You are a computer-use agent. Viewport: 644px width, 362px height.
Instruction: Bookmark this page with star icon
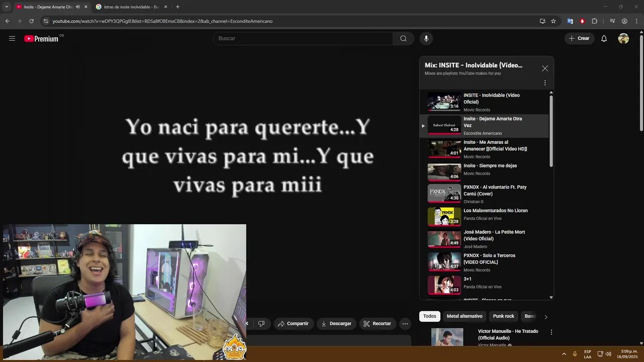tap(553, 21)
